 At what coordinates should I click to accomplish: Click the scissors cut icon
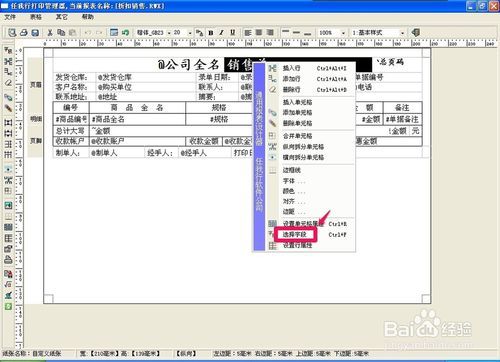(x=50, y=33)
